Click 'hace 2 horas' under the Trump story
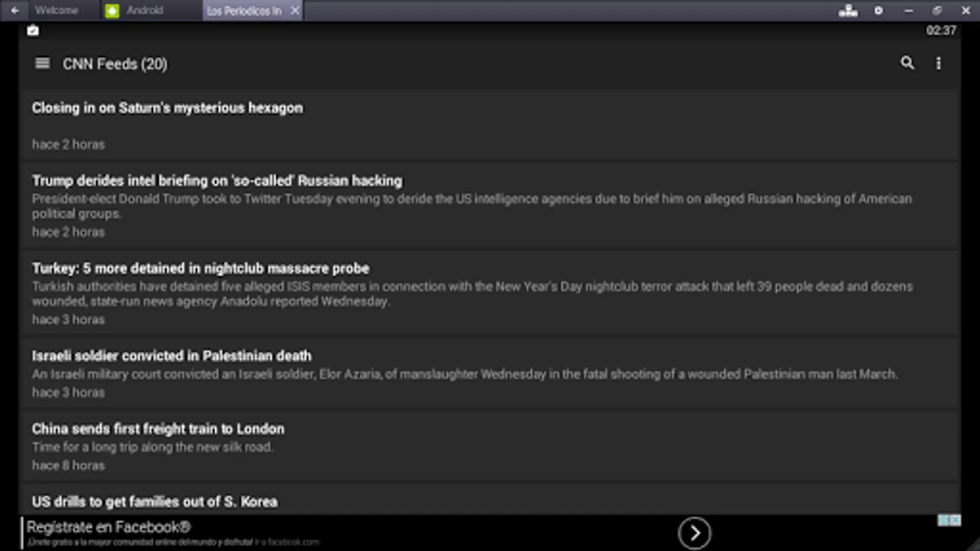The image size is (980, 551). pos(68,232)
